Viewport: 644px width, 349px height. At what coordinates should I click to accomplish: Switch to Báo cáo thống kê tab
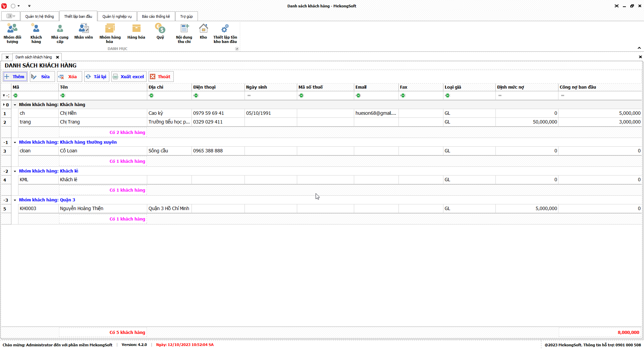156,16
